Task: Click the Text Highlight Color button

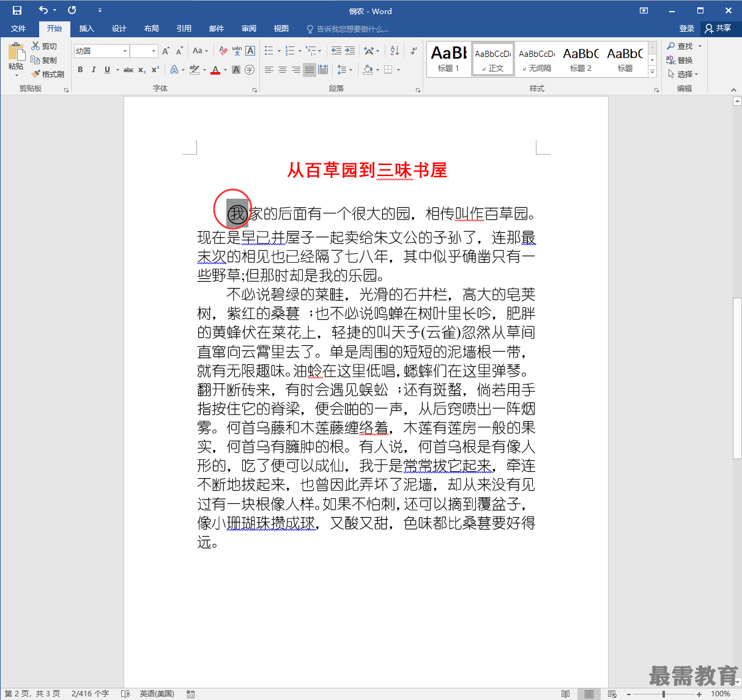Action: click(194, 70)
